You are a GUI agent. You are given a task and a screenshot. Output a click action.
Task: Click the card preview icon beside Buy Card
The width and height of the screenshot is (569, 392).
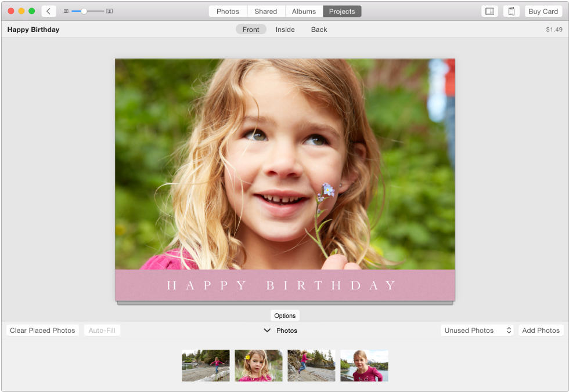510,11
